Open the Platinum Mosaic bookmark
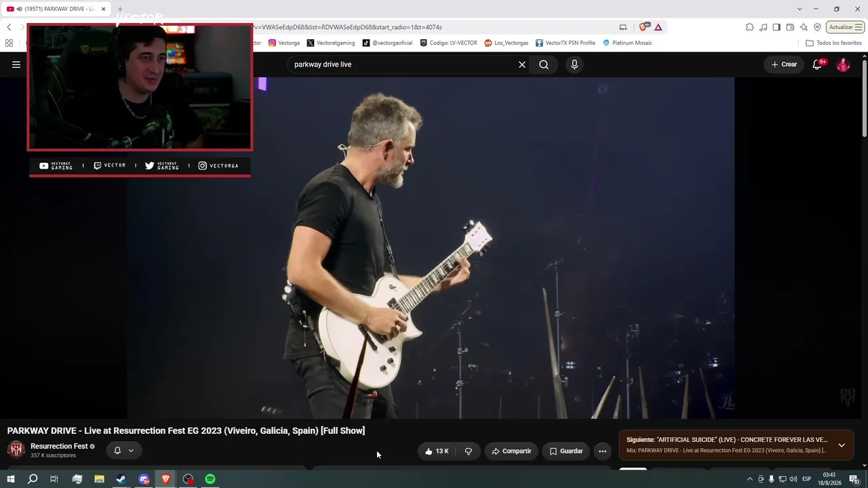Image resolution: width=868 pixels, height=488 pixels. [627, 43]
